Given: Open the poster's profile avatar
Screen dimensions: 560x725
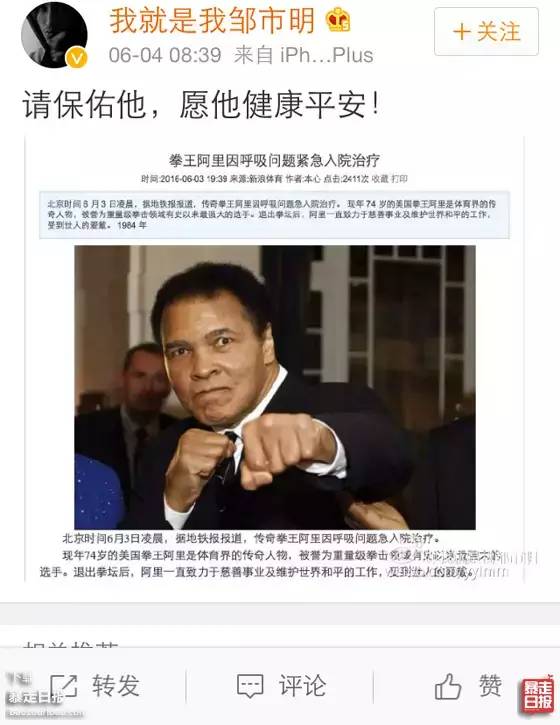Looking at the screenshot, I should [x=54, y=36].
